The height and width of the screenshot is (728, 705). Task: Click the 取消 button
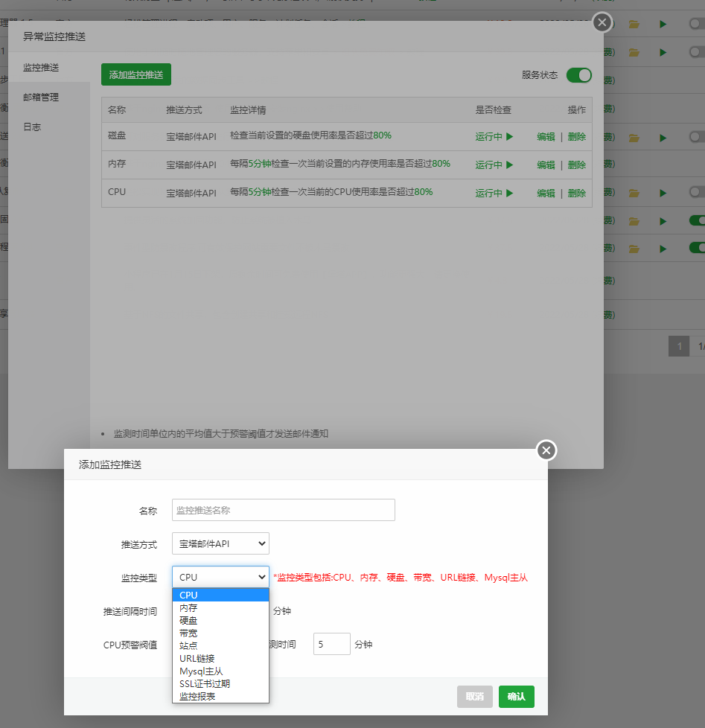[475, 697]
